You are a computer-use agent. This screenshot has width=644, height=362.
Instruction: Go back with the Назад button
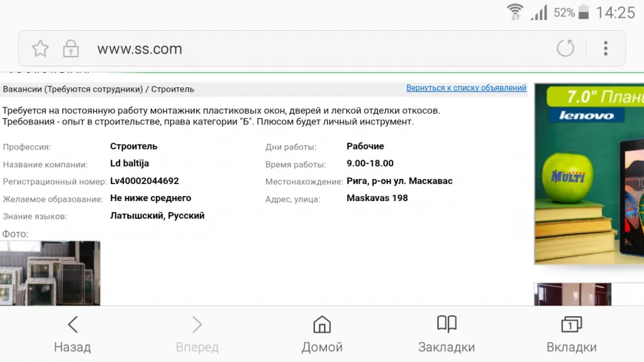click(x=72, y=334)
